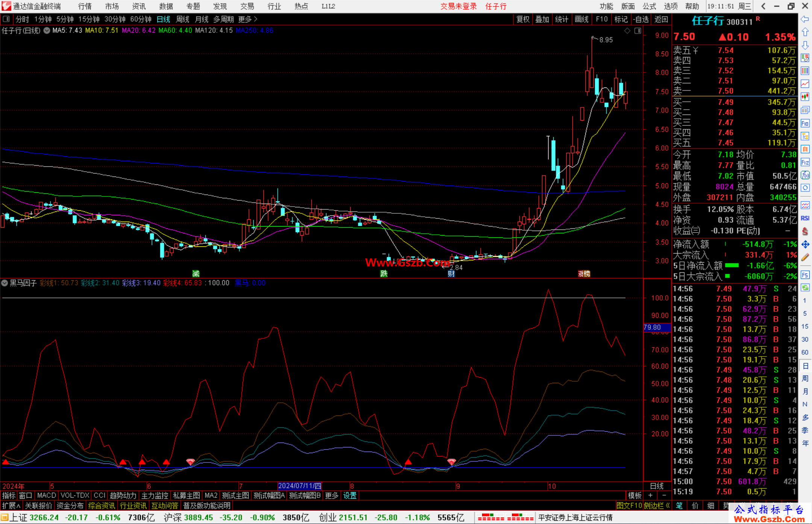This screenshot has width=812, height=524.
Task: Switch to the 周线 period tab
Action: coord(183,19)
